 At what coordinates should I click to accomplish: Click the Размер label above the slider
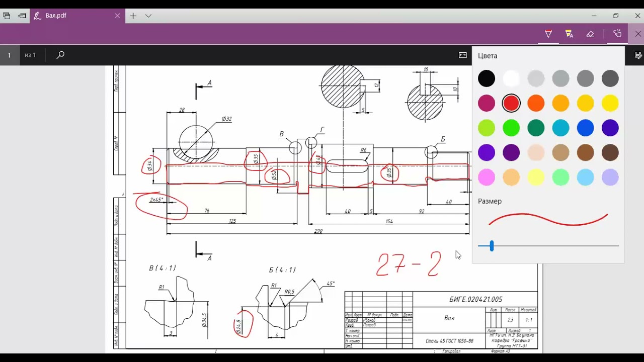click(x=490, y=201)
